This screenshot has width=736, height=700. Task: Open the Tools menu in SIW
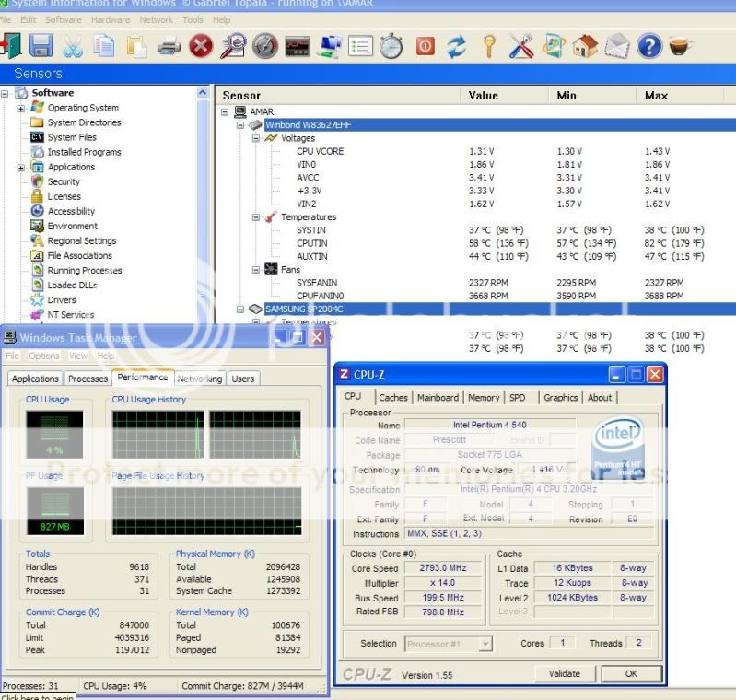pyautogui.click(x=193, y=19)
